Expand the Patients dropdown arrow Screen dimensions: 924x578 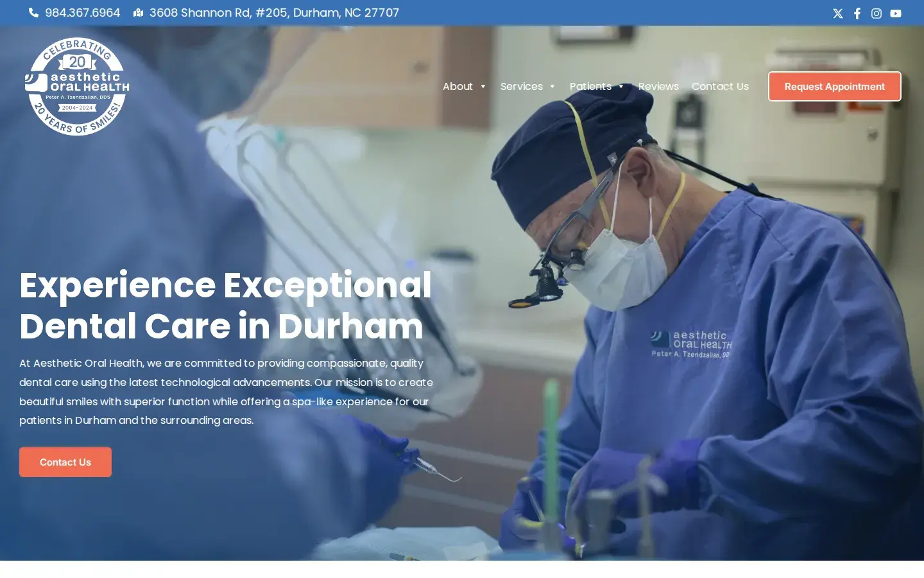coord(621,87)
